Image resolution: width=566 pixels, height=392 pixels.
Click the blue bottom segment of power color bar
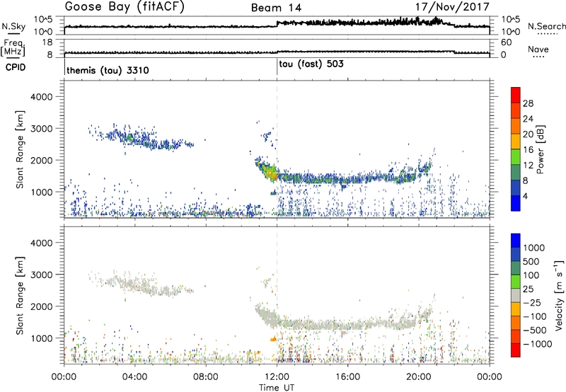click(516, 203)
